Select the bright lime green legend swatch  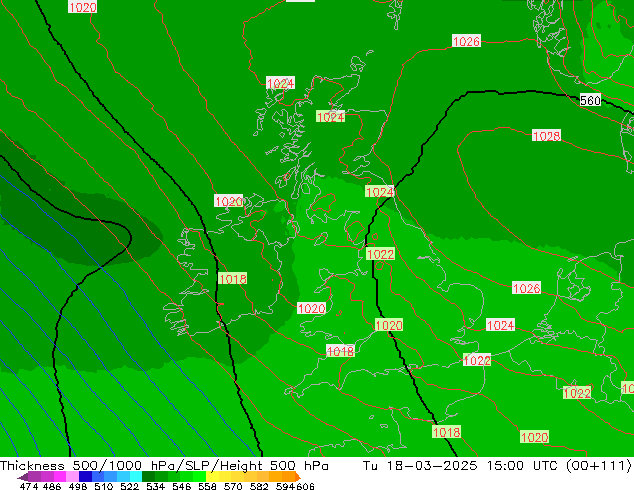[199, 476]
